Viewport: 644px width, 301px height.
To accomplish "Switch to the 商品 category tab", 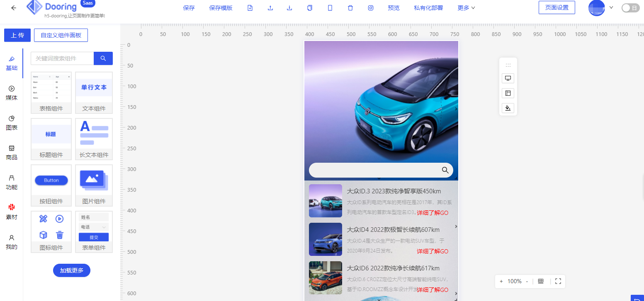I will coord(12,153).
